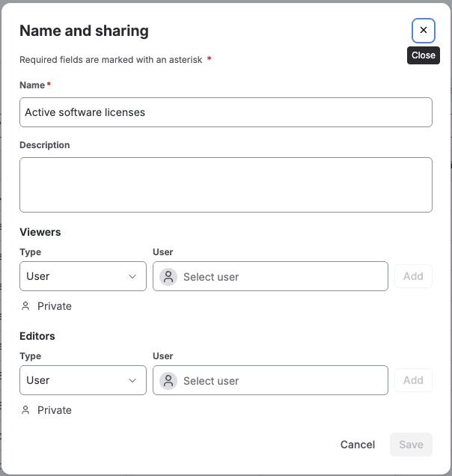Click the Editors section heading
The image size is (452, 476).
point(37,336)
